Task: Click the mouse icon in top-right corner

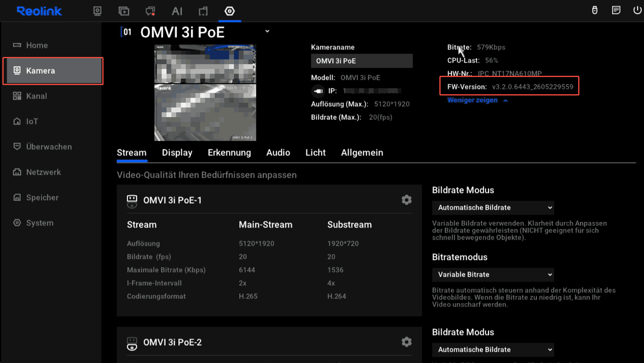Action: [x=595, y=10]
